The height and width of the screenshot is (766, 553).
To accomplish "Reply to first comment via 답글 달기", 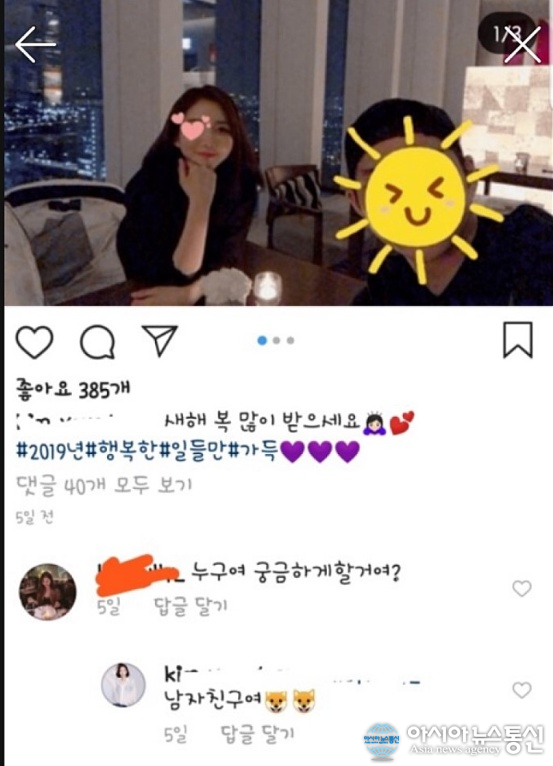I will 191,606.
